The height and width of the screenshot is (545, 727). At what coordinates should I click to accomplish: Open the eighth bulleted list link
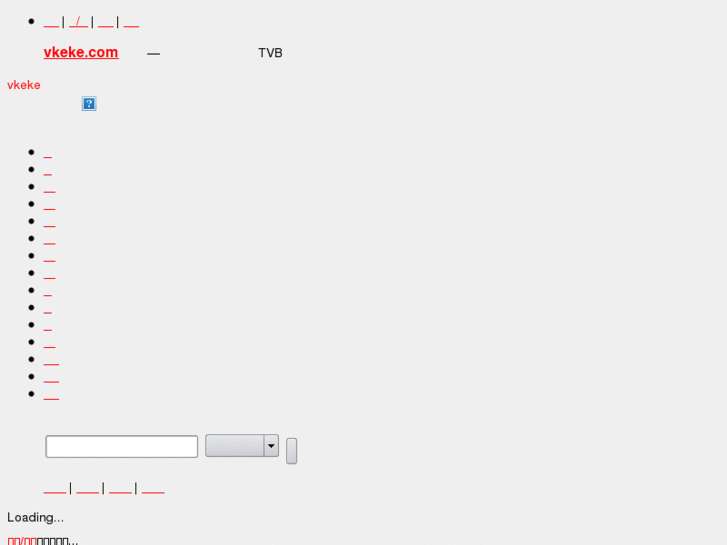(x=50, y=274)
